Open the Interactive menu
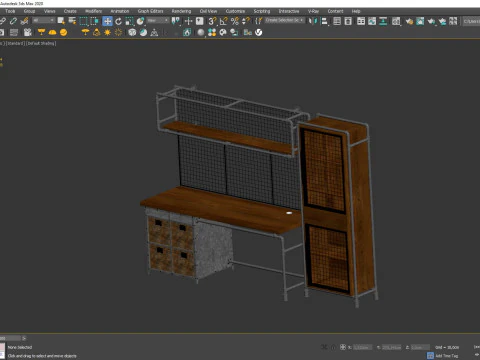The image size is (480, 360). pos(289,11)
